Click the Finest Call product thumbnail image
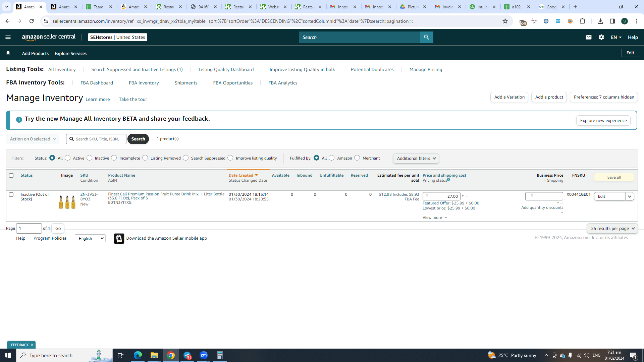 pos(67,201)
